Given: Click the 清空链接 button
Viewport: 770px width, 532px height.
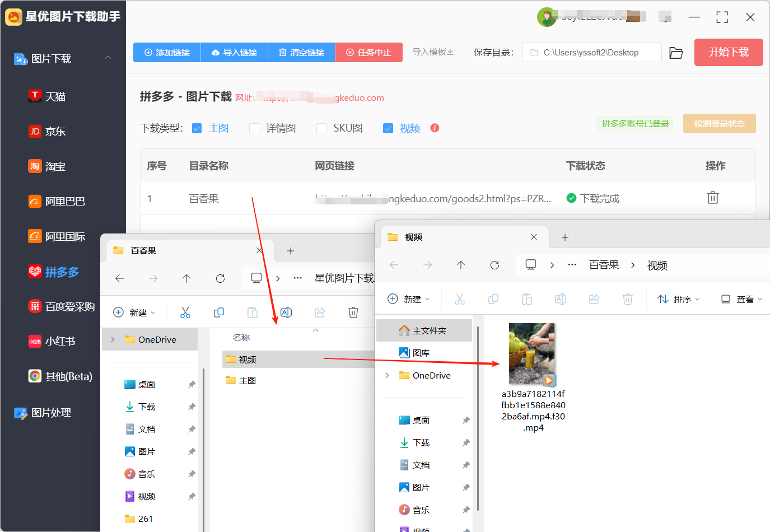Looking at the screenshot, I should (x=301, y=52).
